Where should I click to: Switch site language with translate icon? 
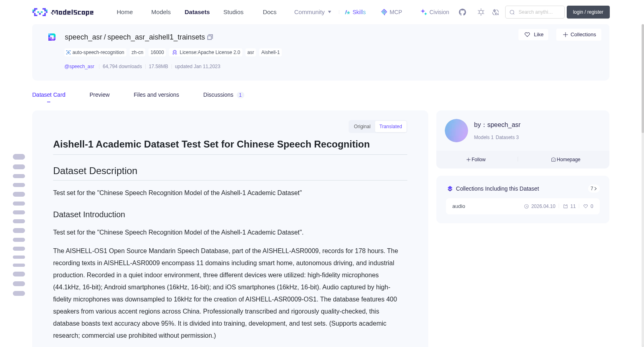click(x=496, y=12)
